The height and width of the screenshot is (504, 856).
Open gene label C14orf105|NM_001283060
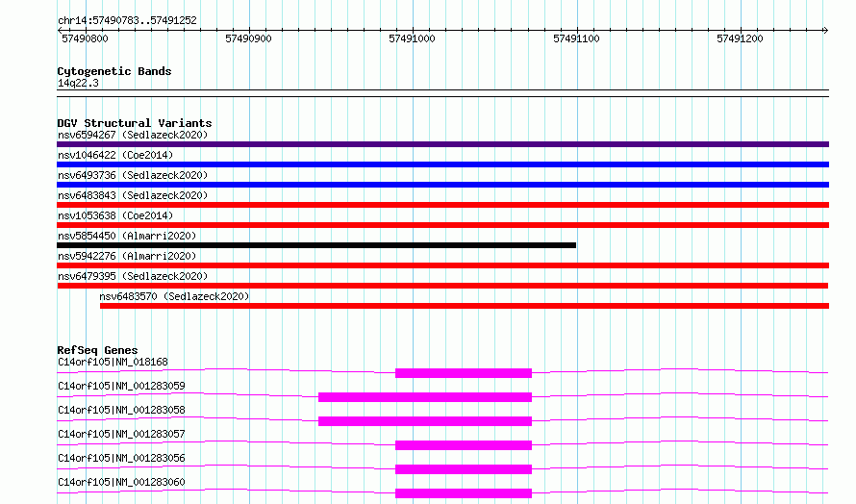tap(121, 482)
